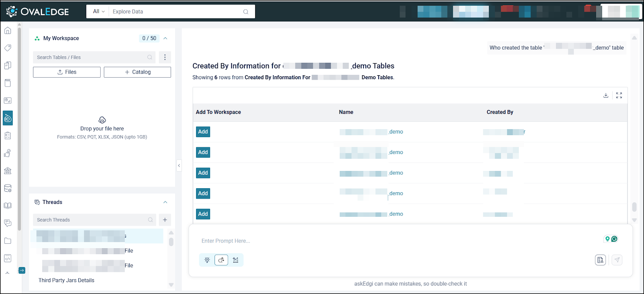Select the askEdgi AI icon in sidebar
This screenshot has width=644, height=294.
8,118
